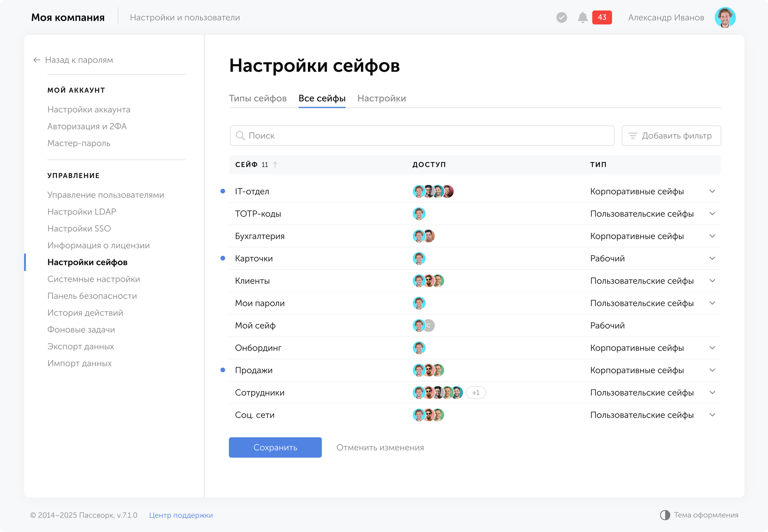Image resolution: width=768 pixels, height=532 pixels.
Task: Open the Настройки tab
Action: (381, 98)
